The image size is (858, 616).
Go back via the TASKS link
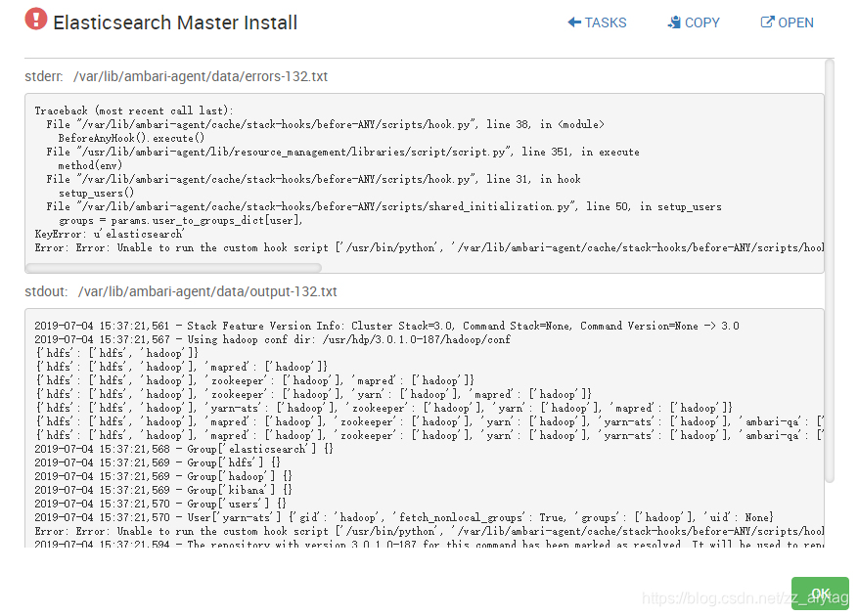click(x=597, y=22)
